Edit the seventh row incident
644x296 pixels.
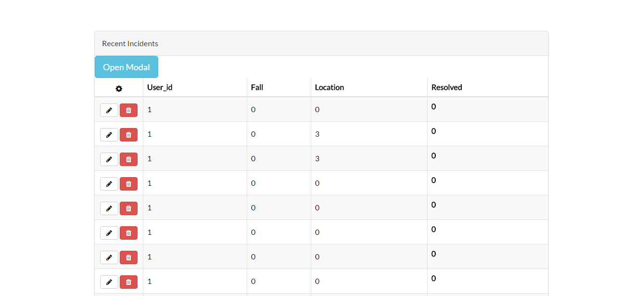click(x=109, y=257)
